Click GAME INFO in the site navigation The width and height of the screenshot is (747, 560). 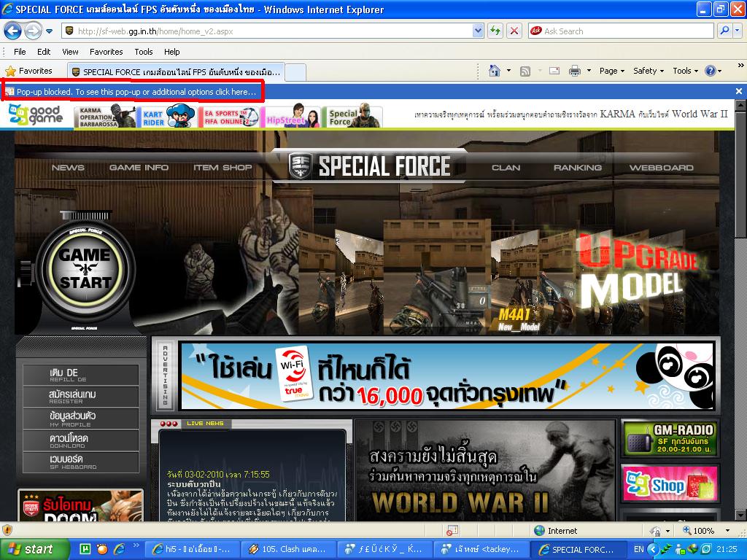[x=139, y=168]
